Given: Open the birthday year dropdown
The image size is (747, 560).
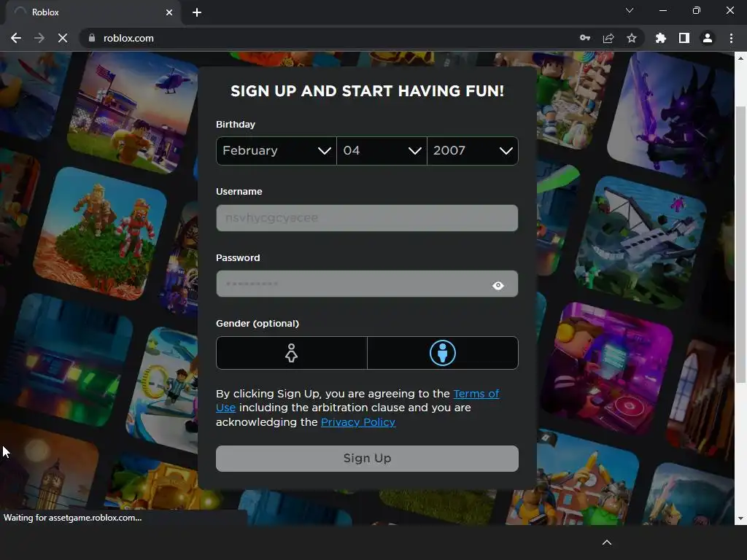Looking at the screenshot, I should click(473, 151).
